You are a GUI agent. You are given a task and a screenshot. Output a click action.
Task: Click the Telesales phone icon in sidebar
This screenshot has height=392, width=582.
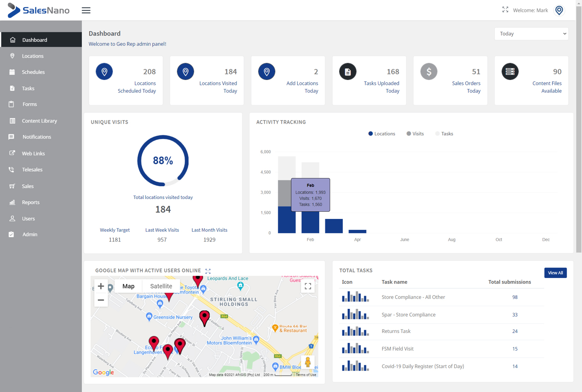tap(11, 169)
